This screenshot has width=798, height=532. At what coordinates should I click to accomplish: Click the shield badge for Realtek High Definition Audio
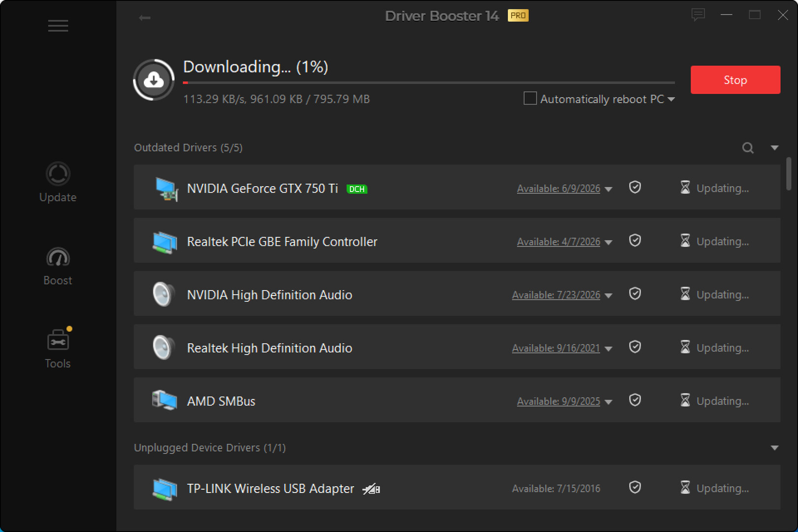click(x=635, y=347)
